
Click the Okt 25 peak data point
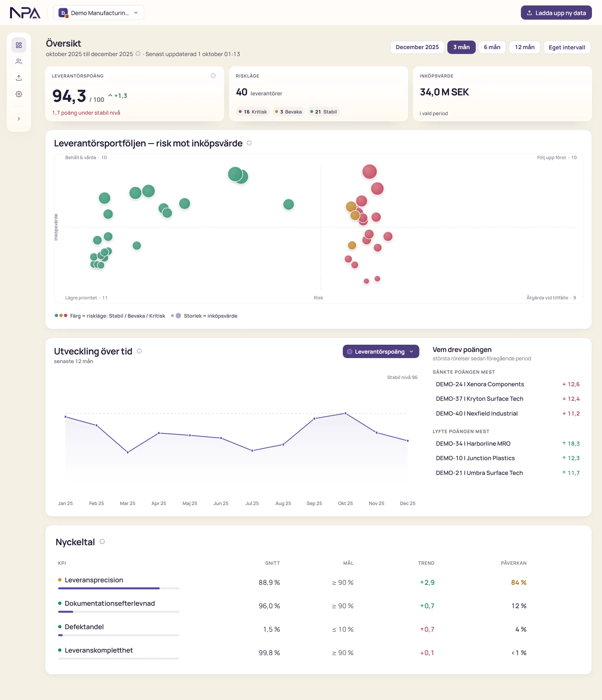click(x=345, y=414)
